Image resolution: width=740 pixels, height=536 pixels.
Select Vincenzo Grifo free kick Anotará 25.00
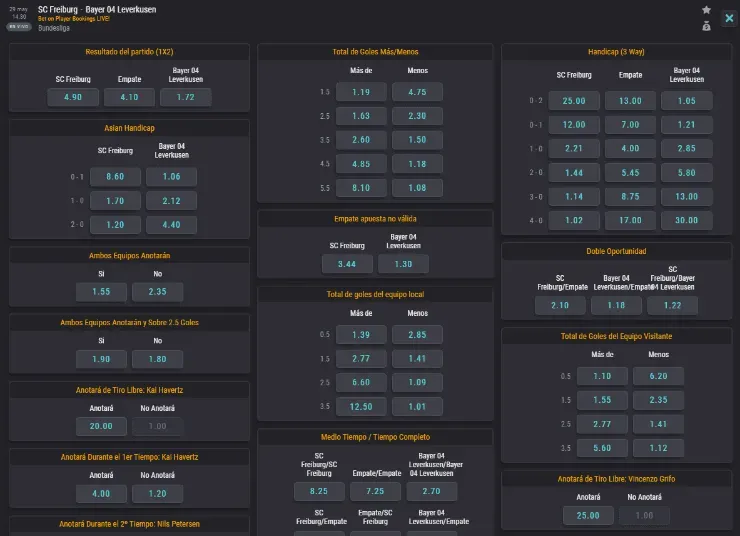click(x=588, y=515)
